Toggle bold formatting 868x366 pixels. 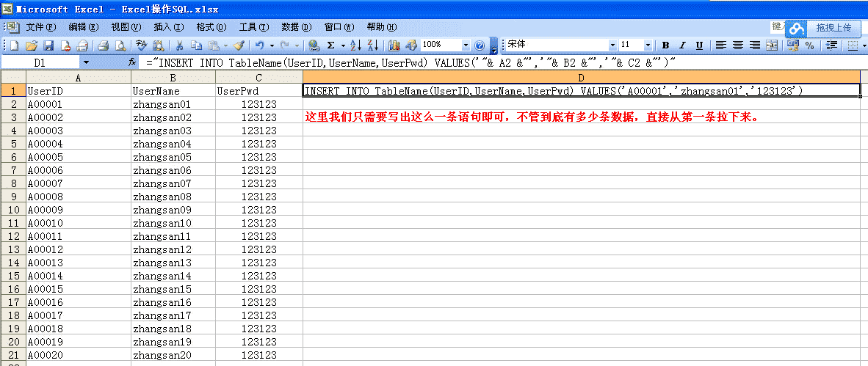tap(666, 45)
